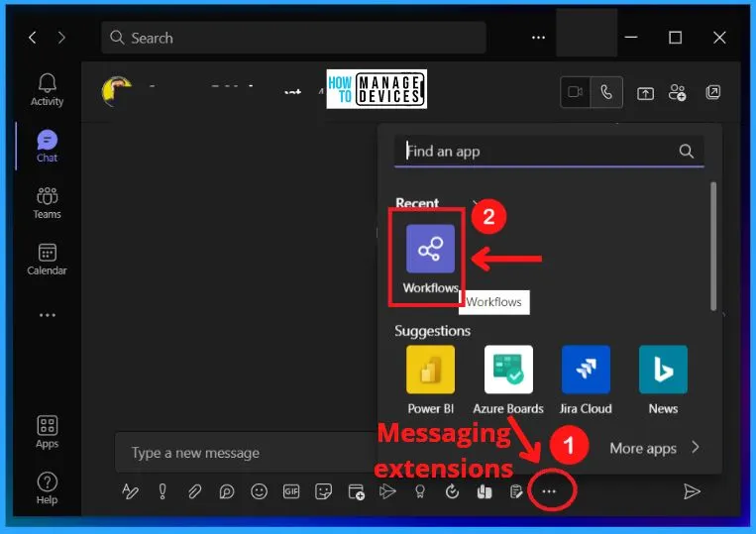Open the sticker picker

(x=323, y=491)
